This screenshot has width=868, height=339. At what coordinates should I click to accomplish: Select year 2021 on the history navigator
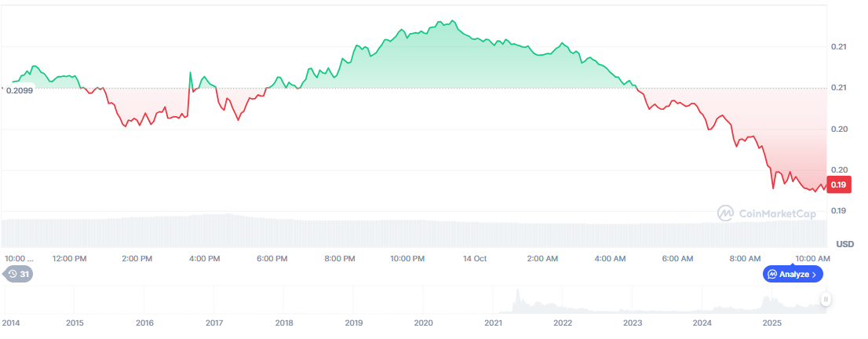(x=493, y=323)
